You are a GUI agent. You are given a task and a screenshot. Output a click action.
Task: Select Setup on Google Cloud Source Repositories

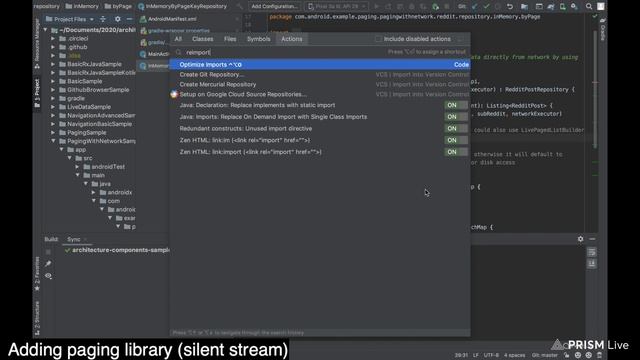(x=320, y=94)
